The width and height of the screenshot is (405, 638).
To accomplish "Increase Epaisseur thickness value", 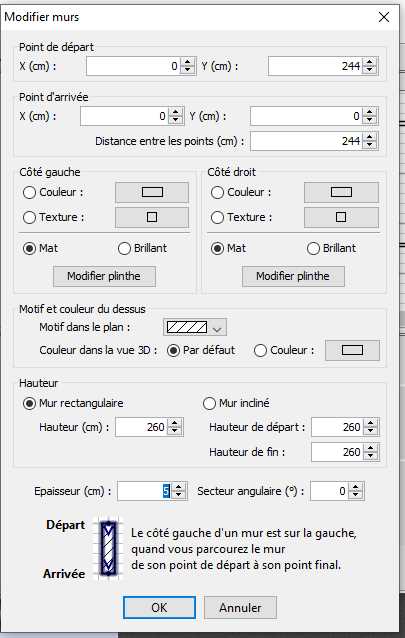I will coord(178,487).
